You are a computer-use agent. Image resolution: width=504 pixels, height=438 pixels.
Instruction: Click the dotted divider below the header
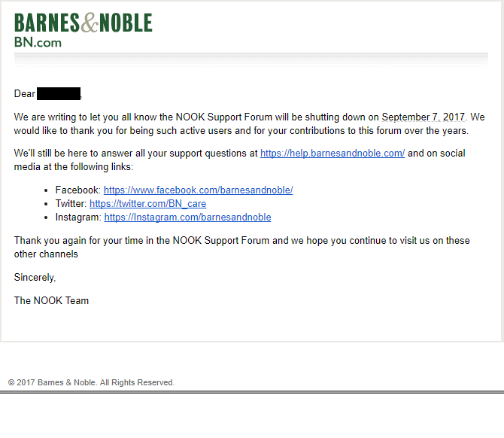pyautogui.click(x=251, y=59)
